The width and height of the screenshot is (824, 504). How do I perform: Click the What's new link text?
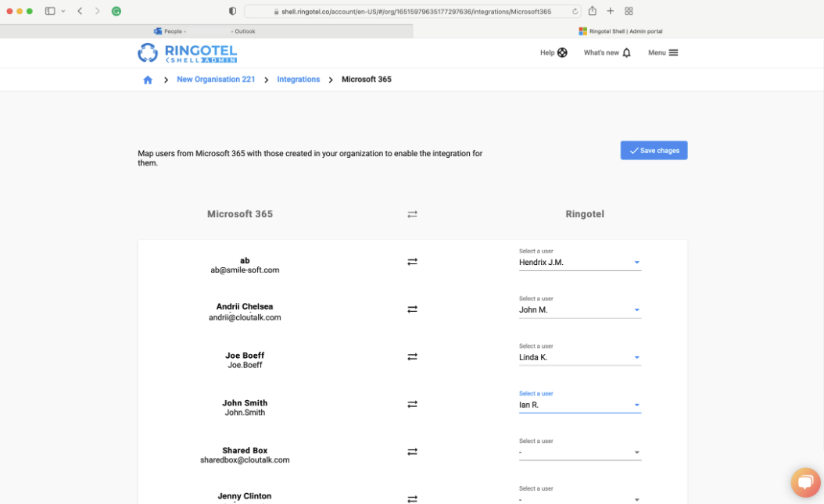601,52
